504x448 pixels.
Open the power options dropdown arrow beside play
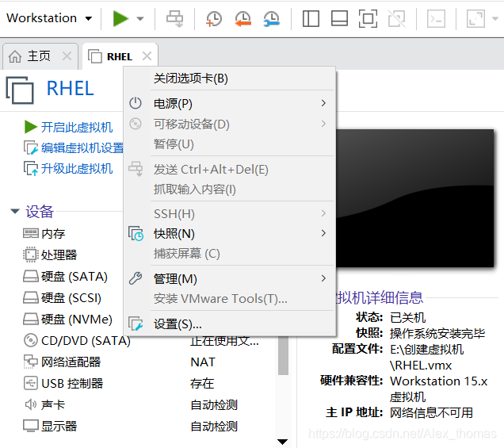click(140, 19)
